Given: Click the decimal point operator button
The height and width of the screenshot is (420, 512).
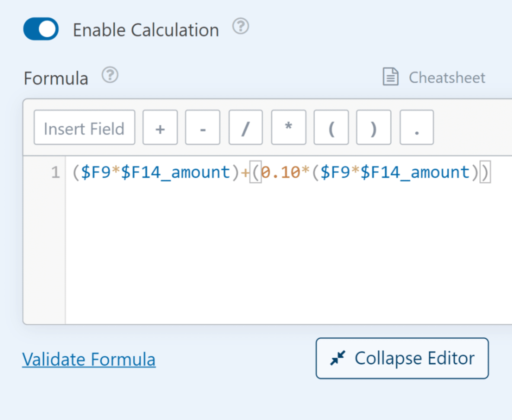Looking at the screenshot, I should point(416,127).
